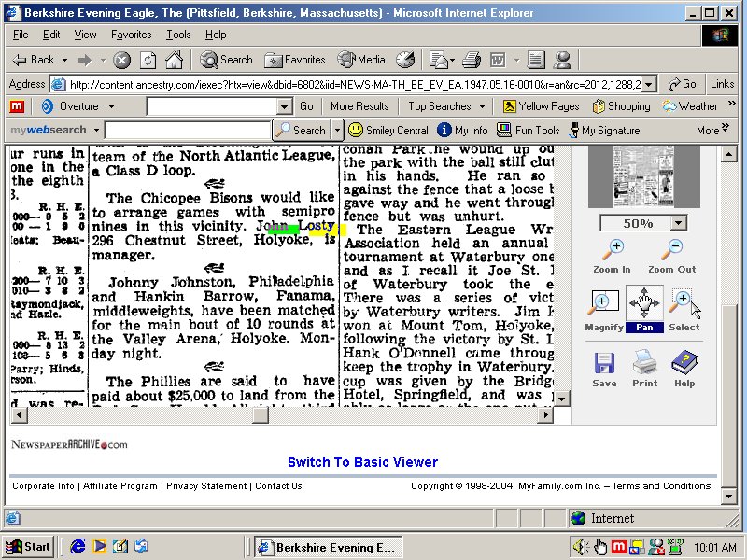Viewport: 747px width, 560px height.
Task: Open Shopping toolbar button
Action: point(621,106)
